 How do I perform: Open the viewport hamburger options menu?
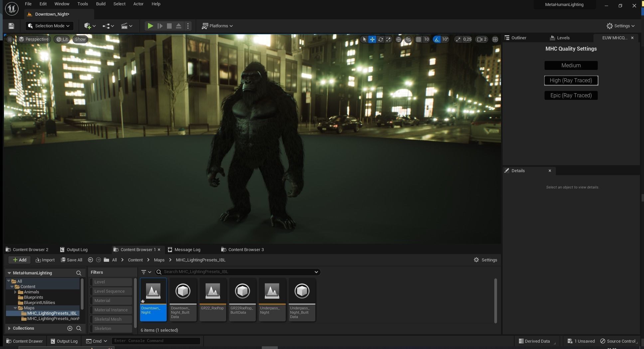click(10, 39)
